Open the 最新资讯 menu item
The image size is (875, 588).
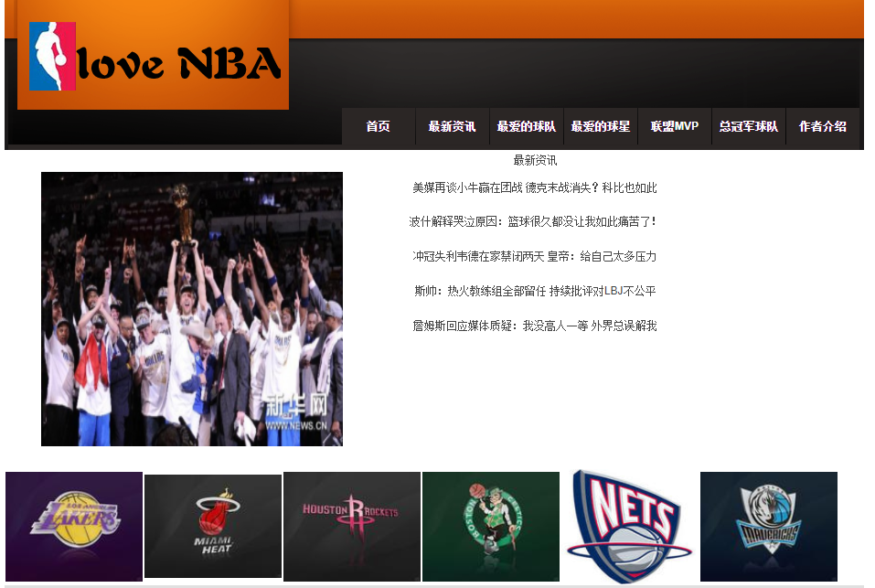point(452,126)
